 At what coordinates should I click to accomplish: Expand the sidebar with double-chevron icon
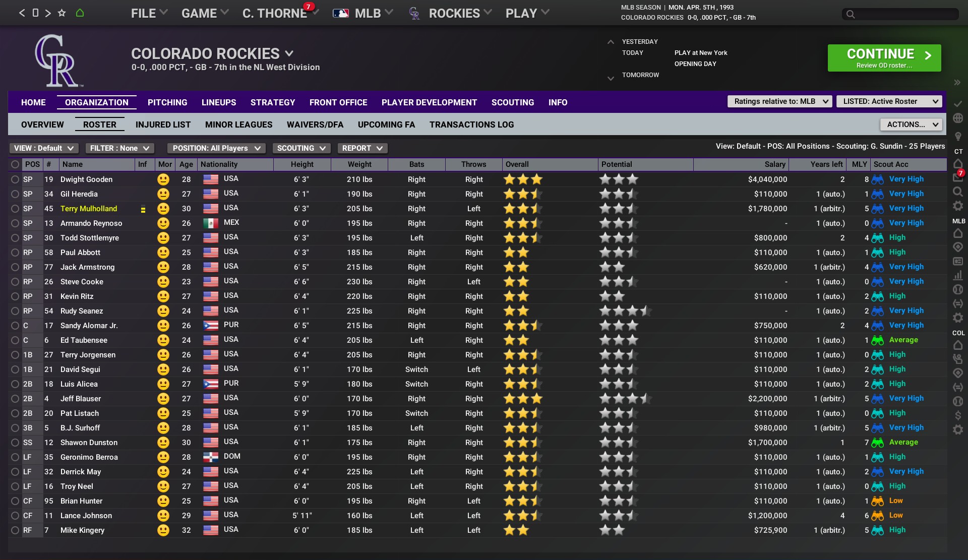coord(957,83)
